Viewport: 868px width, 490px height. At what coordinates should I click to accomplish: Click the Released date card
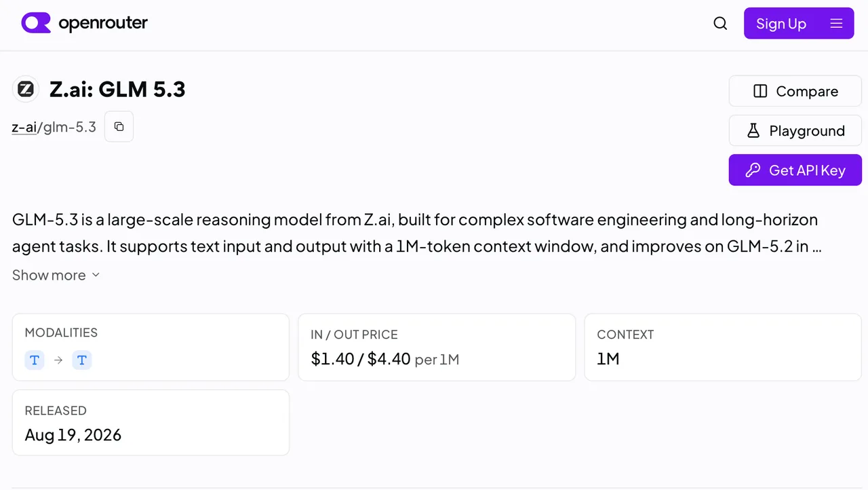(151, 422)
